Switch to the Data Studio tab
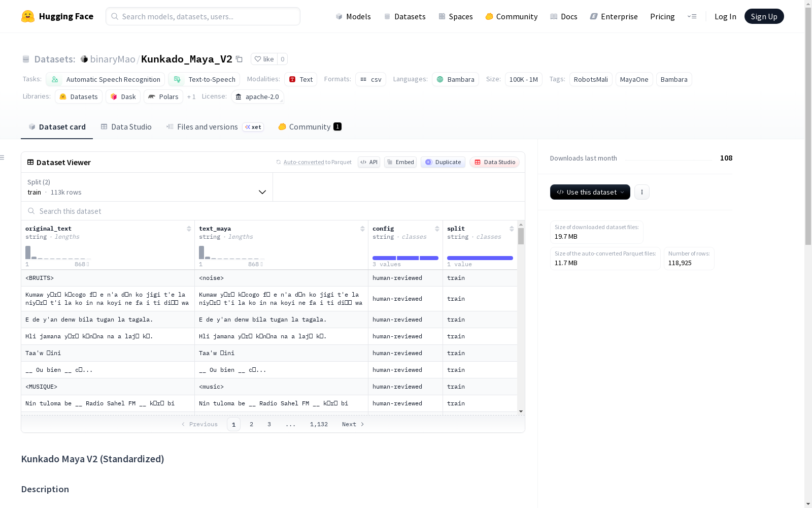Screen dimensions: 812x508 click(x=126, y=127)
